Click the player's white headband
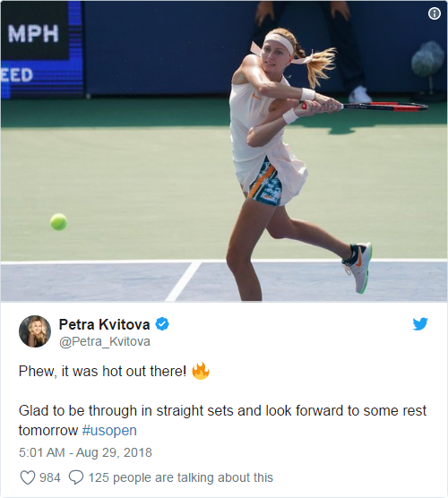Image resolution: width=448 pixels, height=498 pixels. point(280,43)
